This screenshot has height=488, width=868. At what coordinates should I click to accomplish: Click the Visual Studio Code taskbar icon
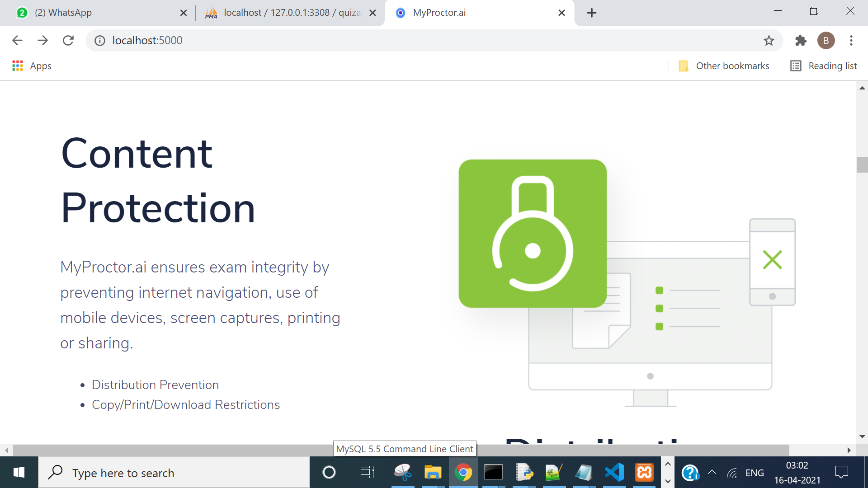pos(613,473)
